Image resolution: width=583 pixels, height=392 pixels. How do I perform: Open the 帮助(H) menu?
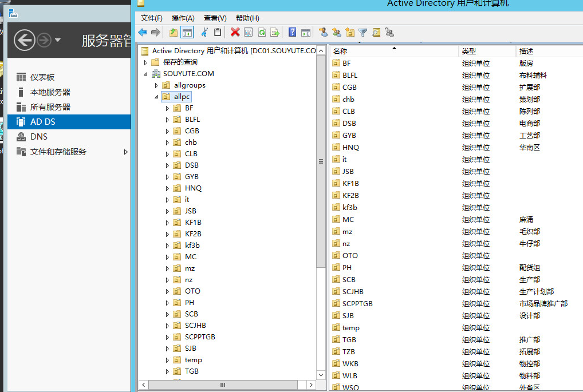[247, 18]
